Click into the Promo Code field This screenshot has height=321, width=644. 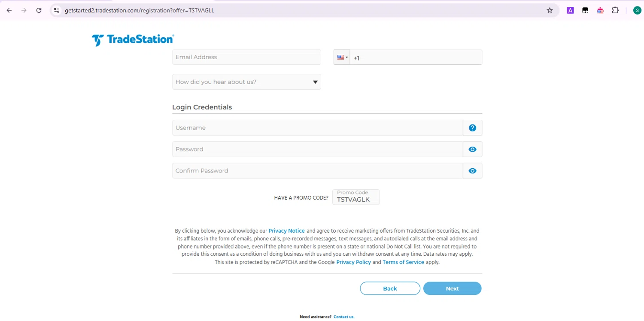[x=356, y=199]
